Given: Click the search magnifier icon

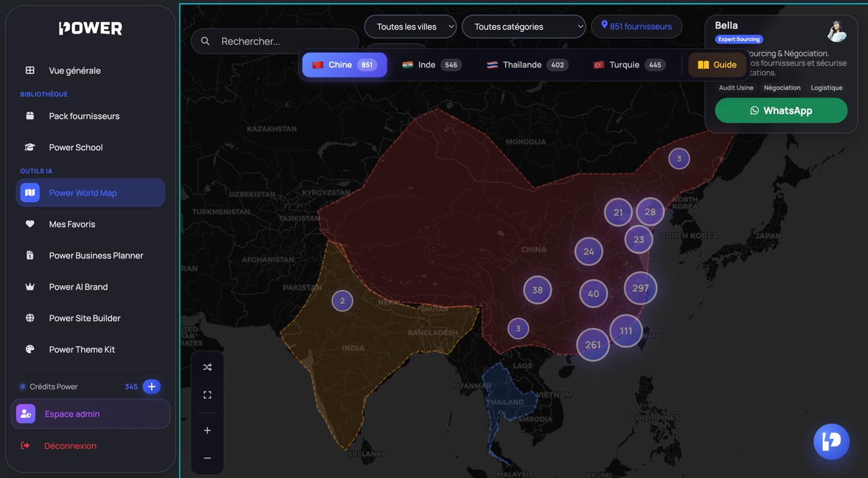Looking at the screenshot, I should click(x=205, y=42).
